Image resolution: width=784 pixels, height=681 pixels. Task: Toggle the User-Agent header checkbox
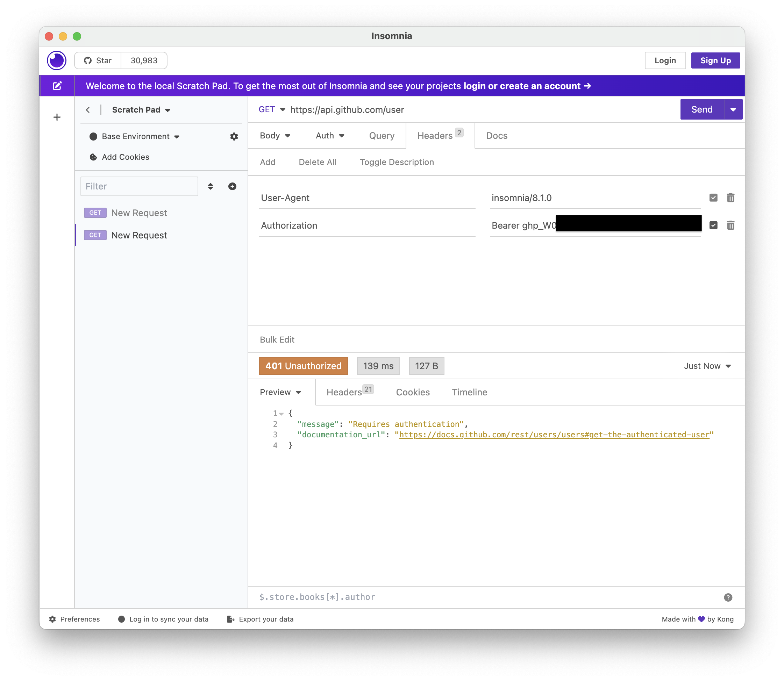(x=713, y=198)
